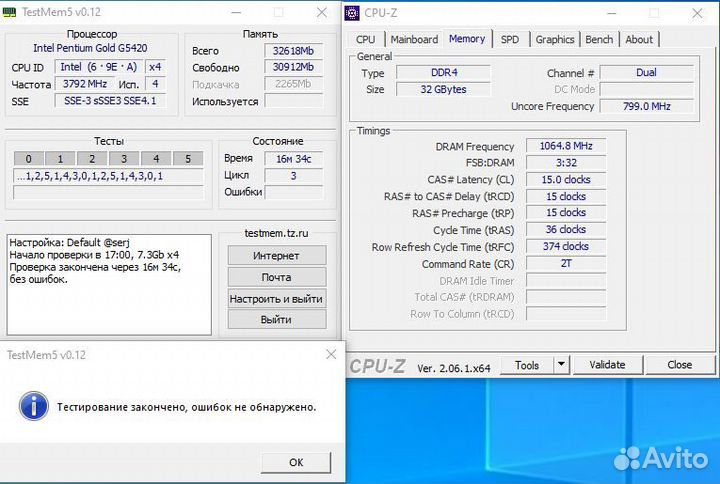The image size is (720, 484).
Task: Click the Tools button in CPU-Z
Action: point(527,366)
